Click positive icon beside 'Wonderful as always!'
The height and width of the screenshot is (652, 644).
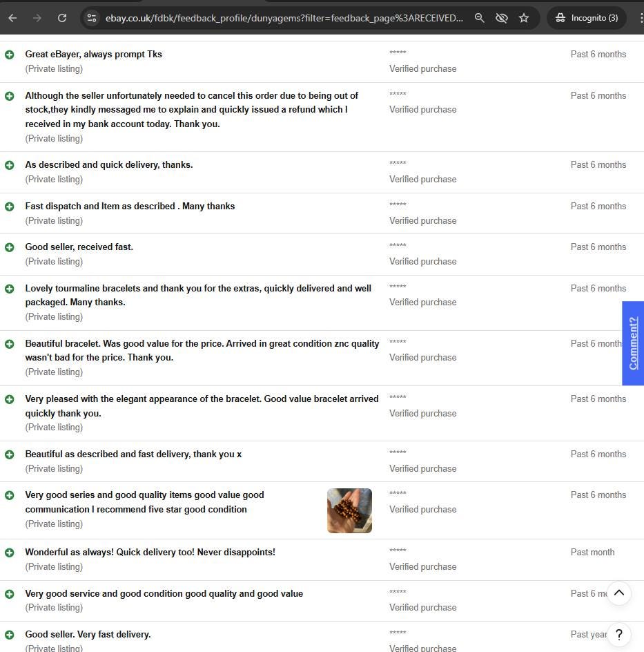click(10, 553)
